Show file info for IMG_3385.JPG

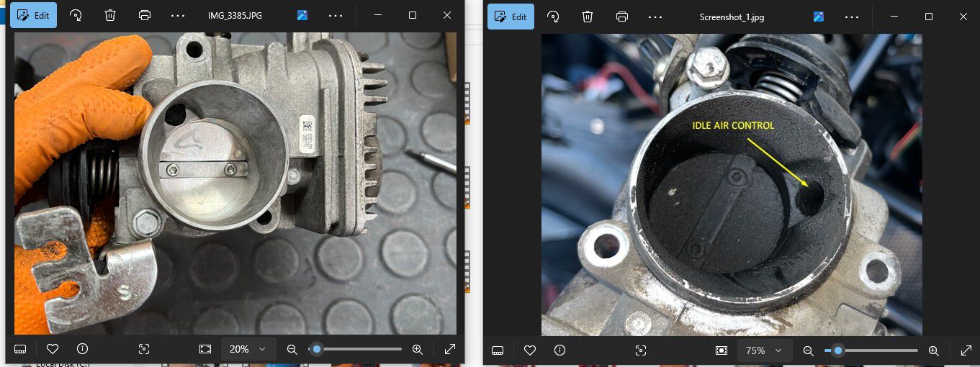point(82,349)
